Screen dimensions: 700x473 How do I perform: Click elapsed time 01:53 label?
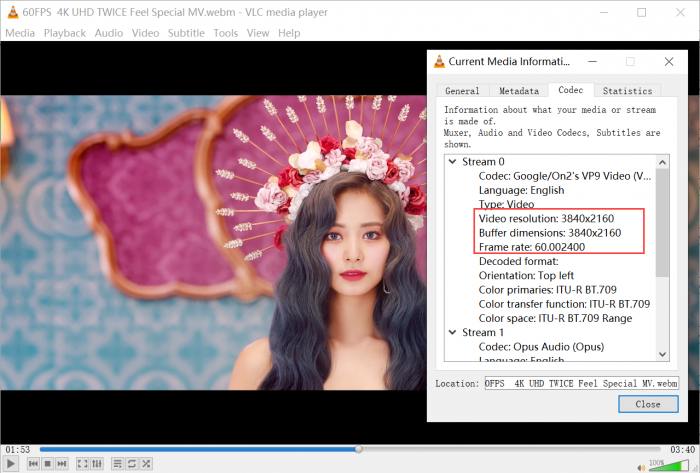pyautogui.click(x=17, y=449)
